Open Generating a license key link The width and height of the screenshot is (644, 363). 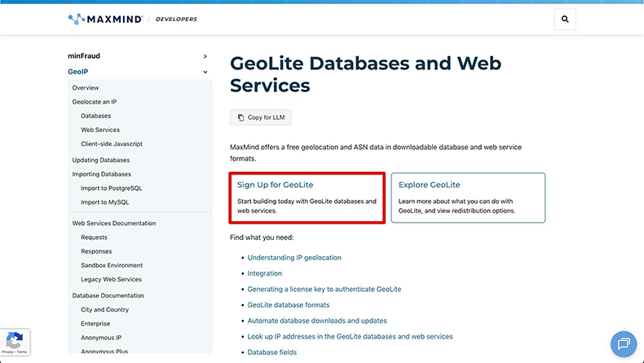[x=324, y=289]
